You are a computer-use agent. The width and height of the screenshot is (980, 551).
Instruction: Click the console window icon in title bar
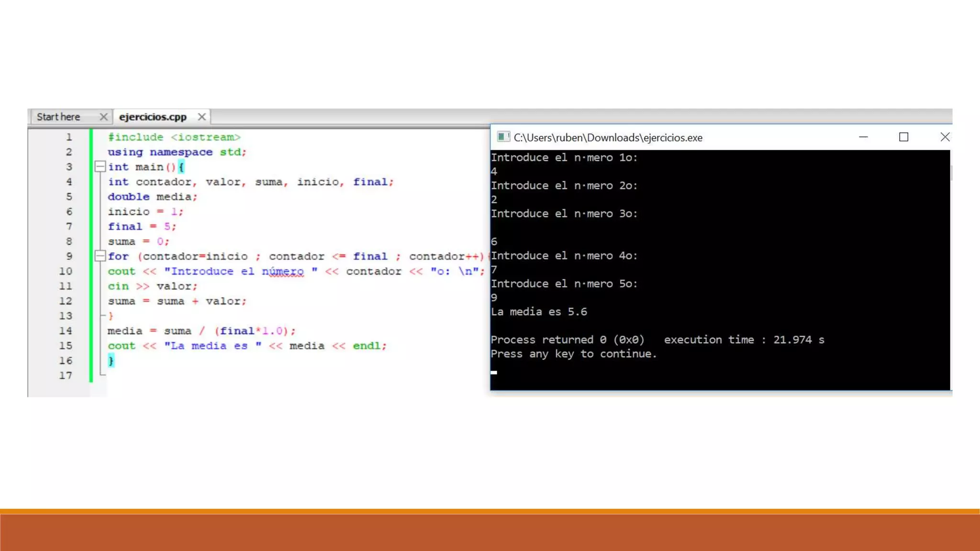tap(503, 137)
